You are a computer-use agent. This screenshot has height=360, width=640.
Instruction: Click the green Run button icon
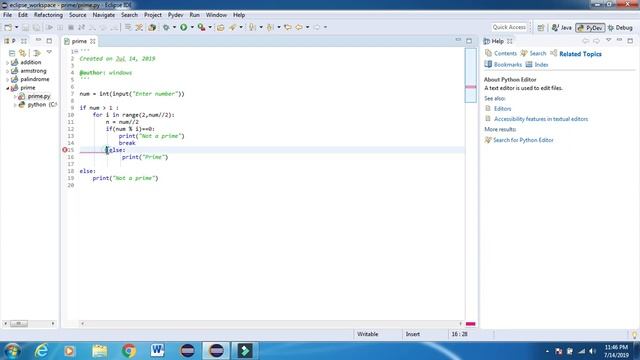[x=184, y=27]
